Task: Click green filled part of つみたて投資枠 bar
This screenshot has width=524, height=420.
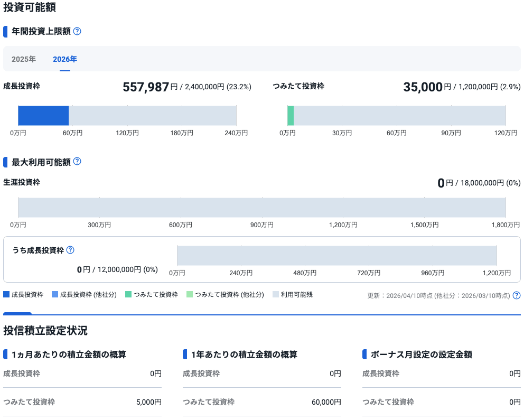Action: (x=291, y=116)
